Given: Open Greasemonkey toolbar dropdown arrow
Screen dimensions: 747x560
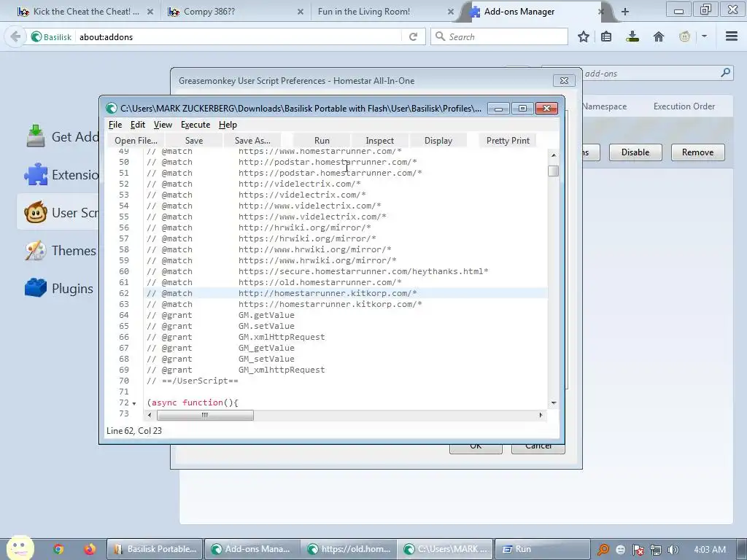Looking at the screenshot, I should pyautogui.click(x=704, y=36).
